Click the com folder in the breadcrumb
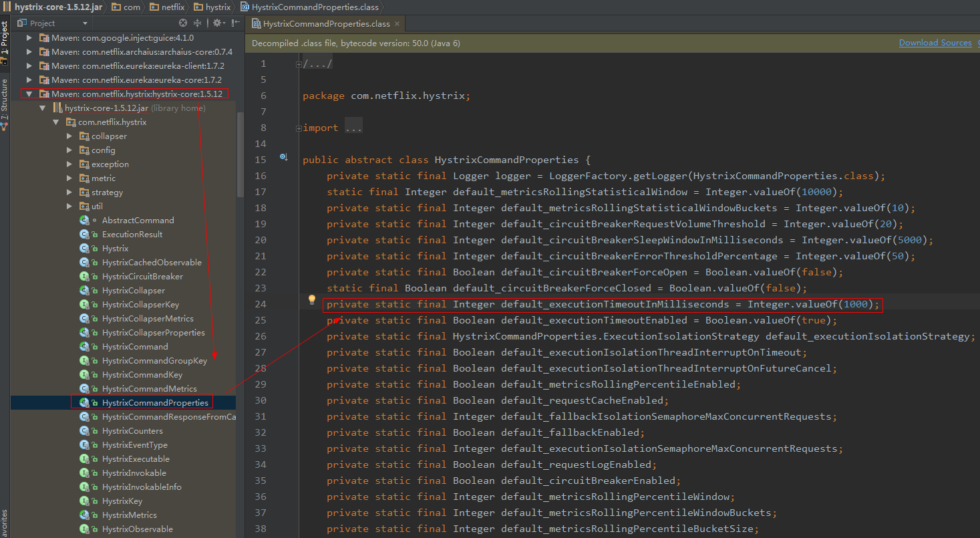980x538 pixels. 126,7
